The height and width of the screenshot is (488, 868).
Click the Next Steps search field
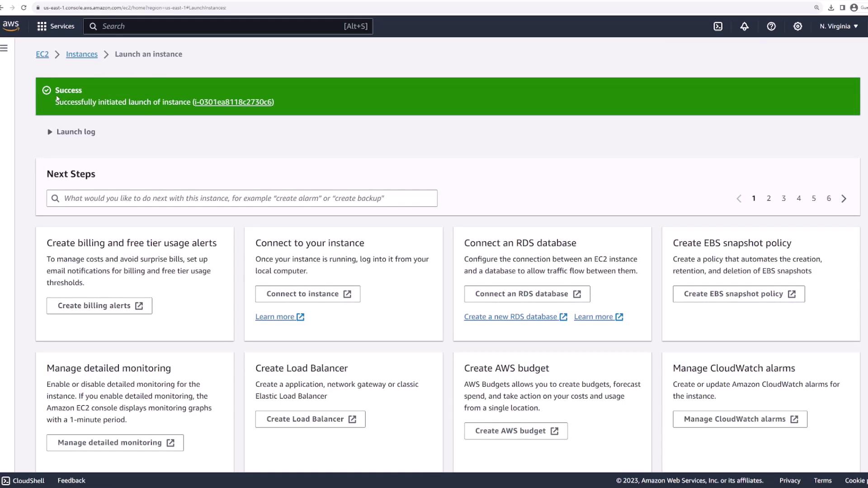(x=242, y=198)
